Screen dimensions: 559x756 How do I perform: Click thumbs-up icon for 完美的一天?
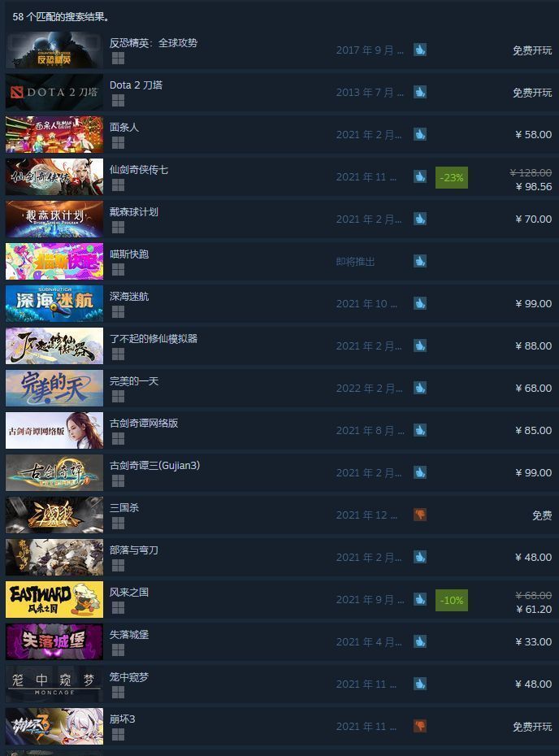(x=420, y=388)
